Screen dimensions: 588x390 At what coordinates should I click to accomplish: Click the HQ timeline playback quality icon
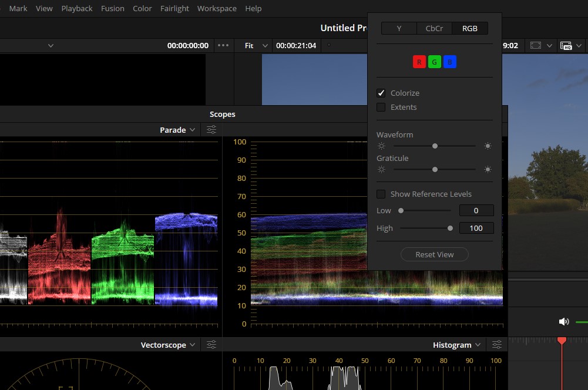566,45
